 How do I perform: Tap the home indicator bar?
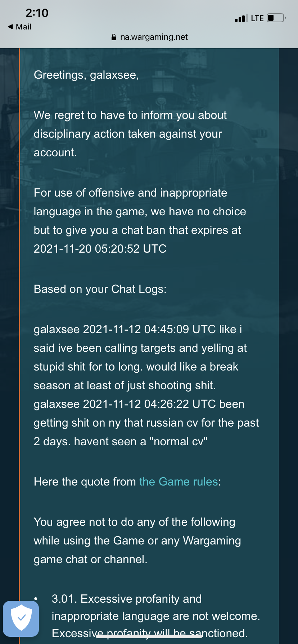[x=149, y=636]
